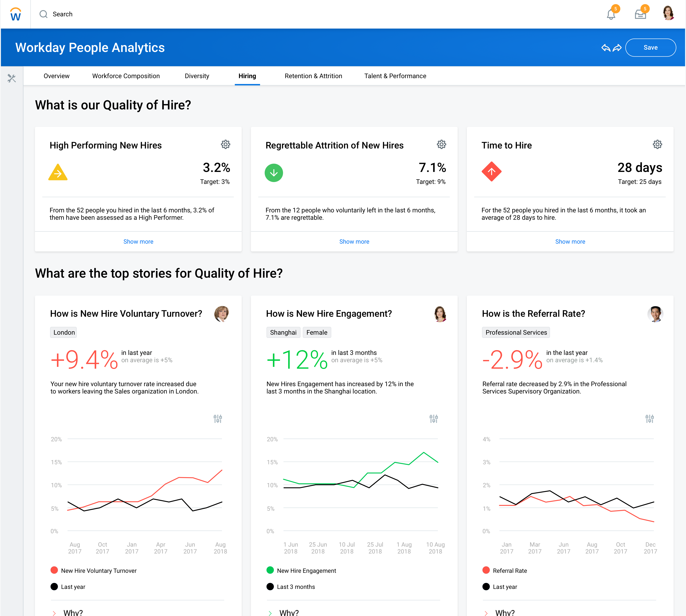Click the author avatar on Referral Rate story
Screen dimensions: 686x616
[x=655, y=314]
